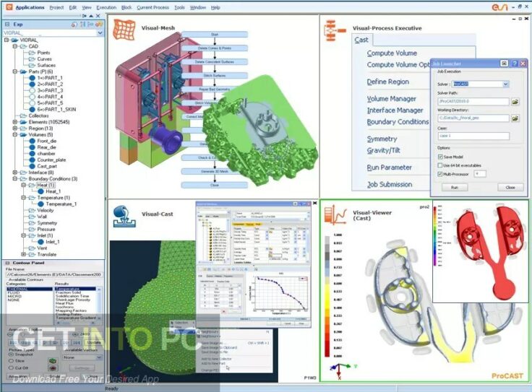Expand the Interface (8) node
Screen dimensions: 532x392
click(15, 173)
